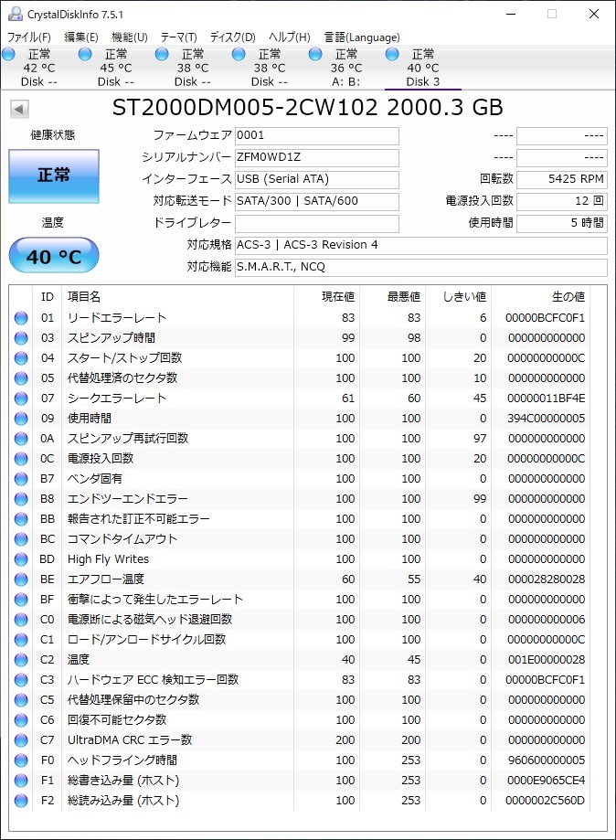
Task: Click the 現在値 column header
Action: pos(326,297)
